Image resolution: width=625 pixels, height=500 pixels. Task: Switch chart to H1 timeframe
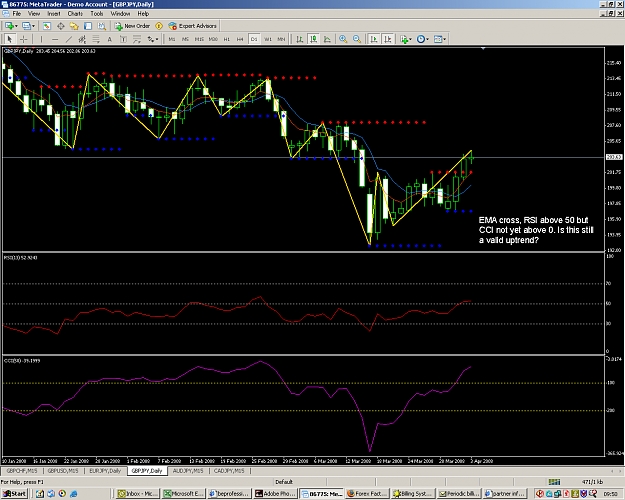226,39
